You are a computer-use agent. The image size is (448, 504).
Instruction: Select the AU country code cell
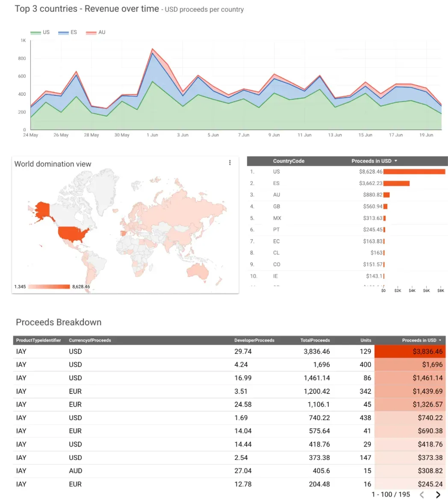[277, 195]
